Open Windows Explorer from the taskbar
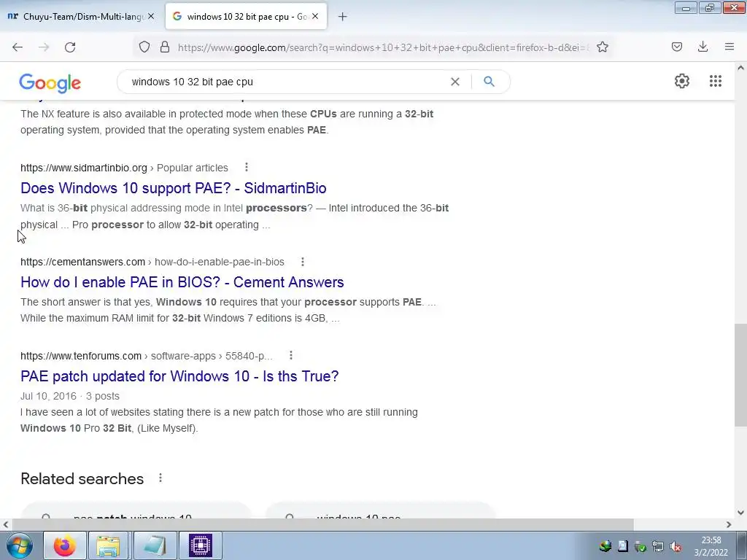This screenshot has height=560, width=747. click(x=108, y=545)
